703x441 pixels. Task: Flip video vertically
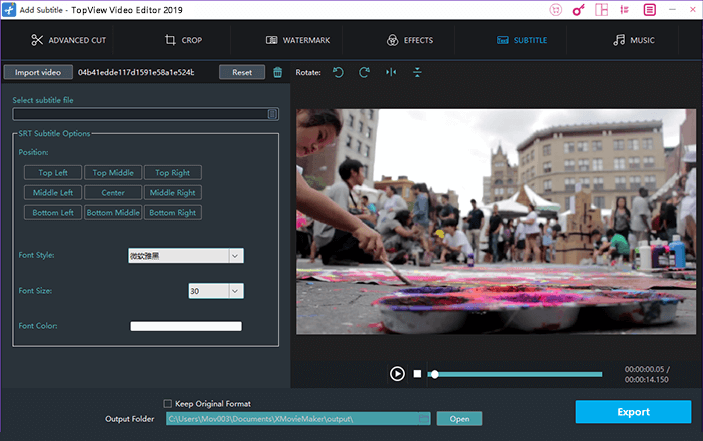417,72
